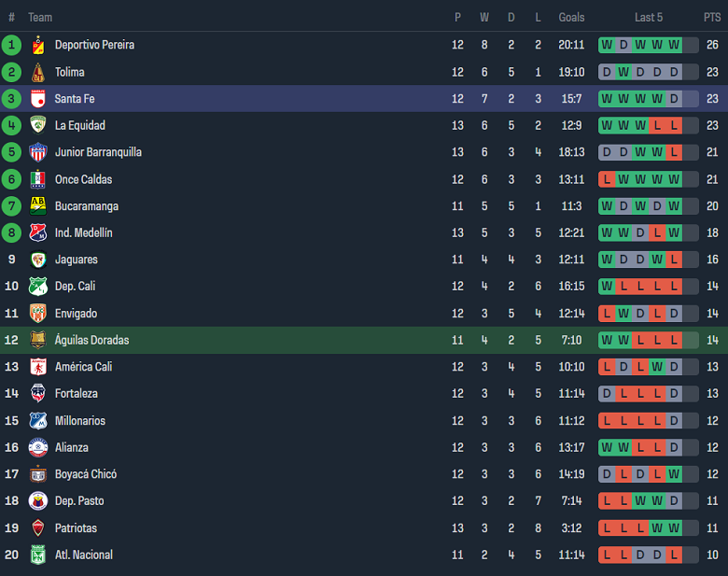
Task: Open the La Equidad team link
Action: coord(80,125)
